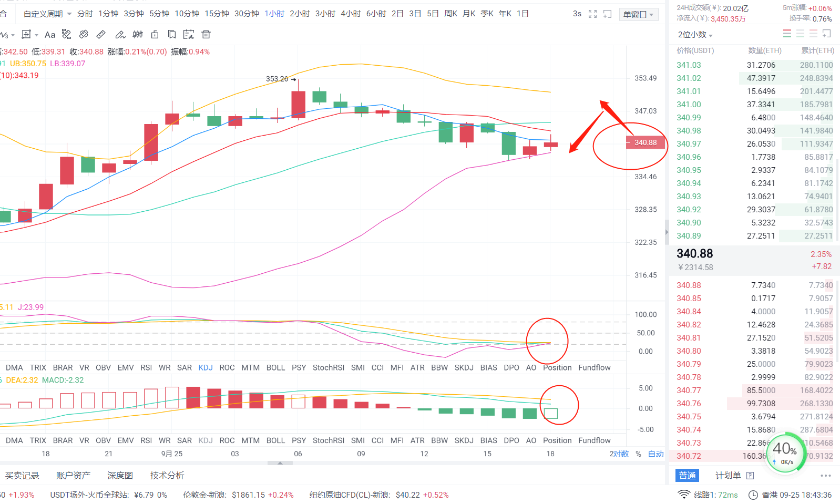840x504 pixels.
Task: Show asks-only order book view
Action: 813,34
